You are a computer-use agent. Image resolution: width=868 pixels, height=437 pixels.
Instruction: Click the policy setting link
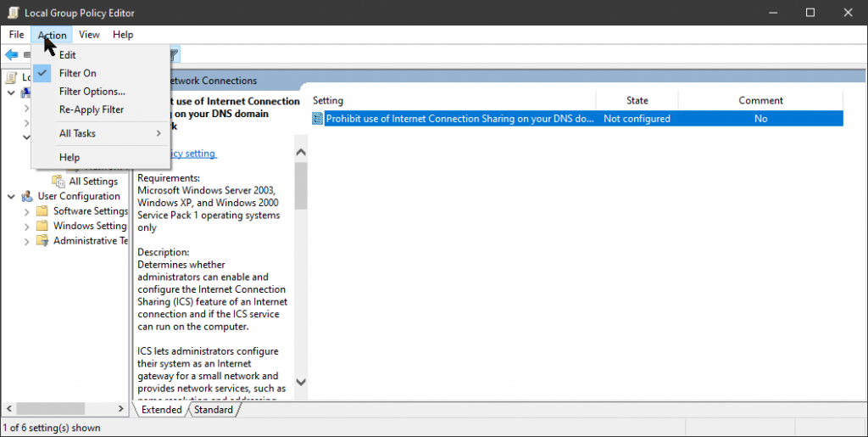pyautogui.click(x=193, y=154)
